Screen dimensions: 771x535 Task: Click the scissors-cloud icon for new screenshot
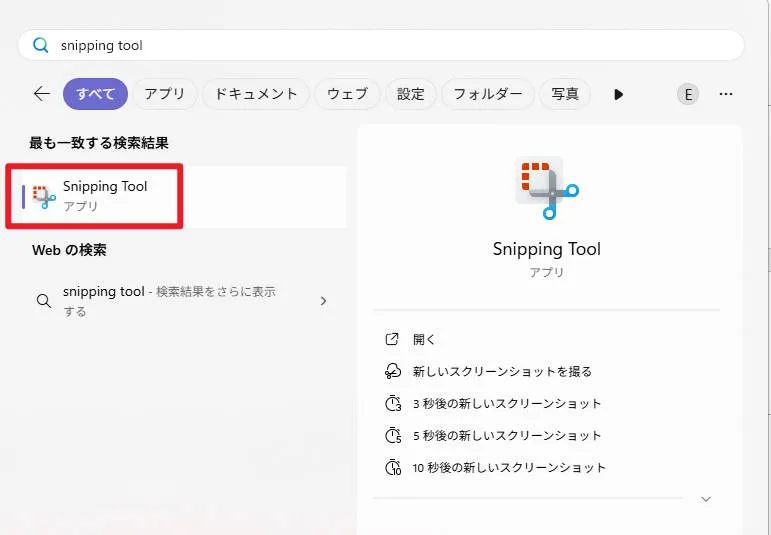point(393,371)
